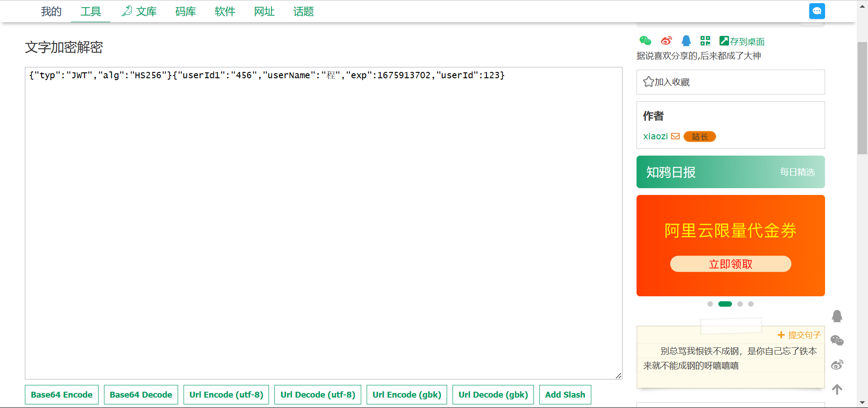Click the email icon beside xiaozi

click(x=675, y=136)
